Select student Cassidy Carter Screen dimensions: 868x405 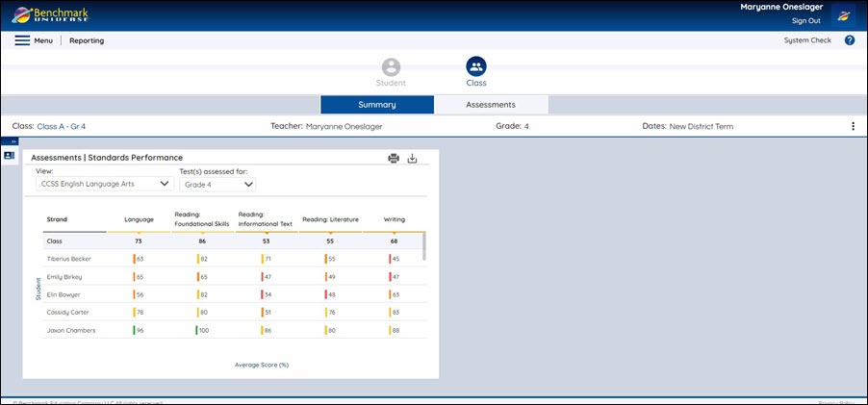click(x=68, y=312)
